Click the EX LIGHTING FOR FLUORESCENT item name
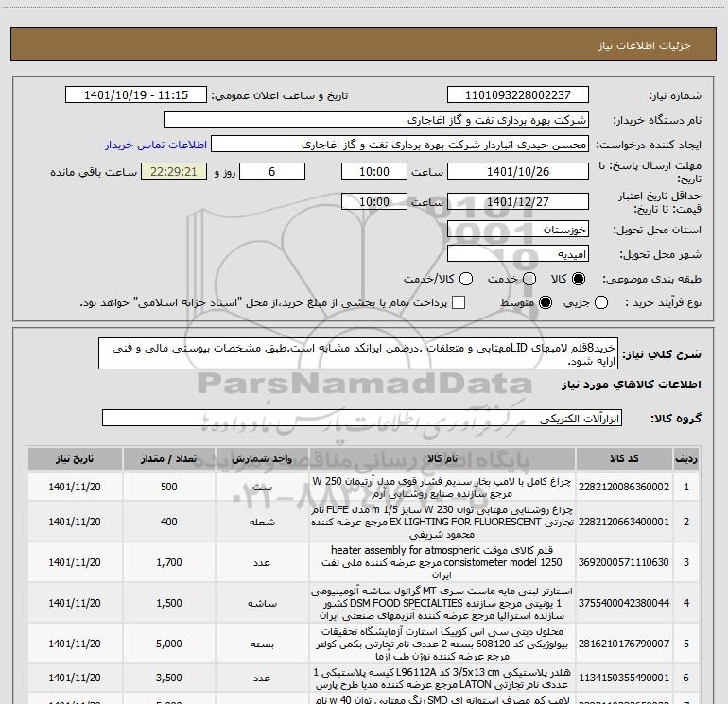The height and width of the screenshot is (704, 728). (442, 522)
